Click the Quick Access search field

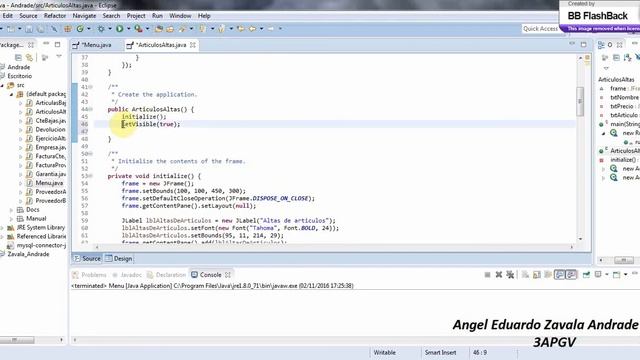tap(540, 29)
